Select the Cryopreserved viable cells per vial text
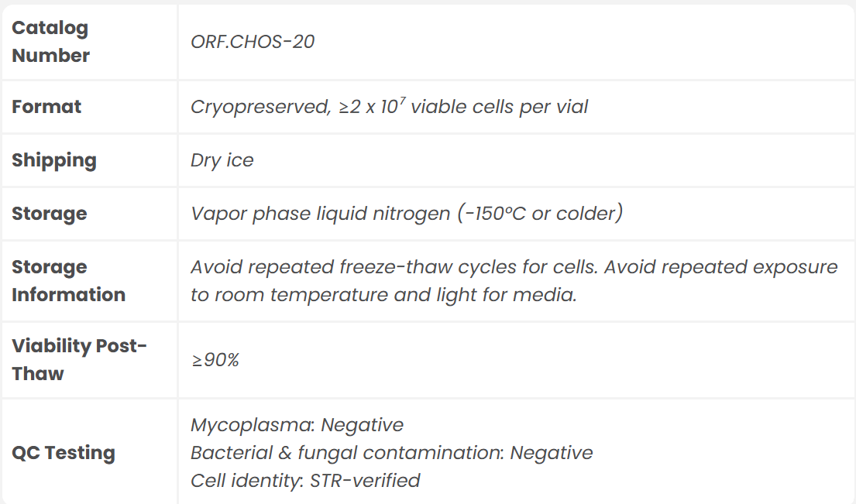 click(389, 106)
